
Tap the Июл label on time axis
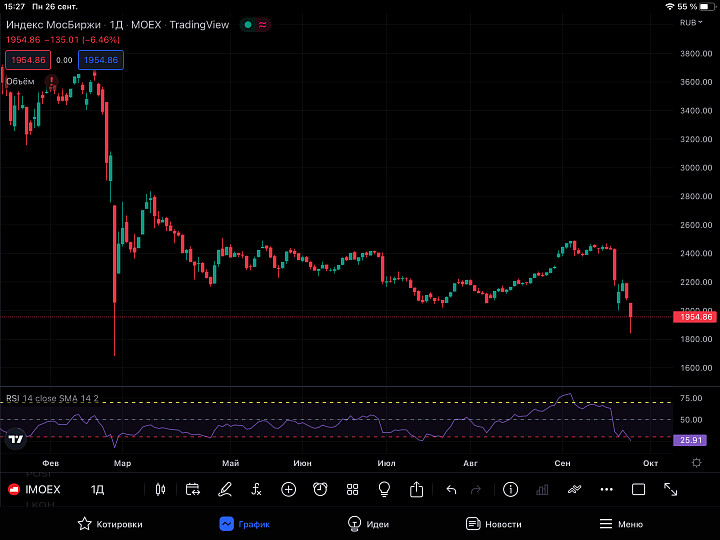pyautogui.click(x=386, y=463)
